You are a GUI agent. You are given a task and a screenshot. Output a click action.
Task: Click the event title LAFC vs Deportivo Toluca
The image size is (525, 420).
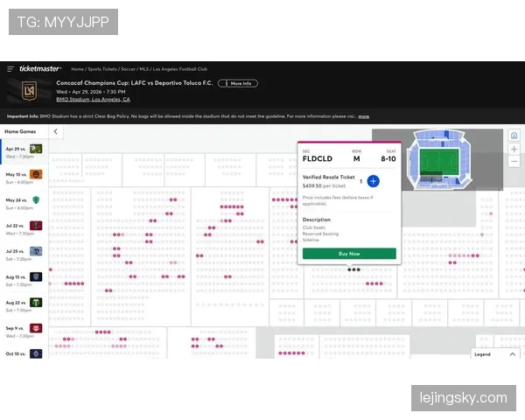[x=134, y=83]
